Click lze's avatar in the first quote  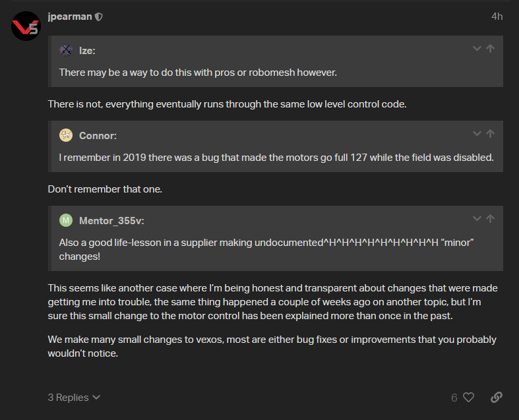tap(65, 50)
